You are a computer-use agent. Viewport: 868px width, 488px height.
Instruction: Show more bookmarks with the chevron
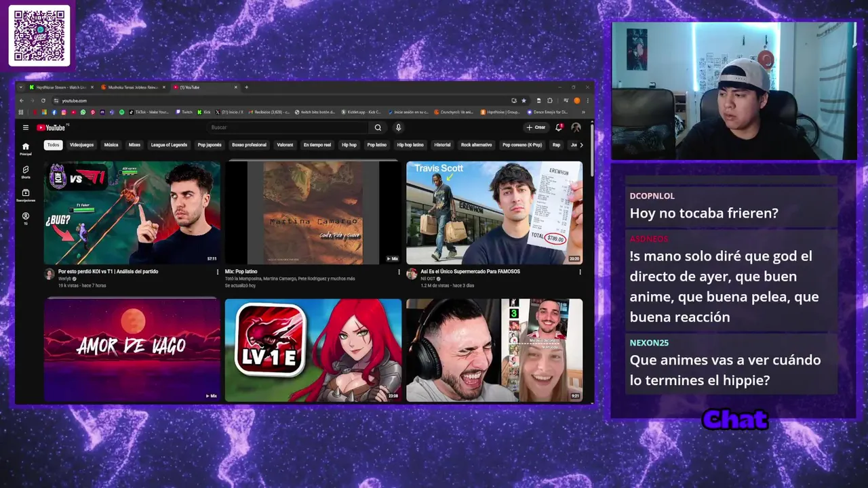pos(583,112)
